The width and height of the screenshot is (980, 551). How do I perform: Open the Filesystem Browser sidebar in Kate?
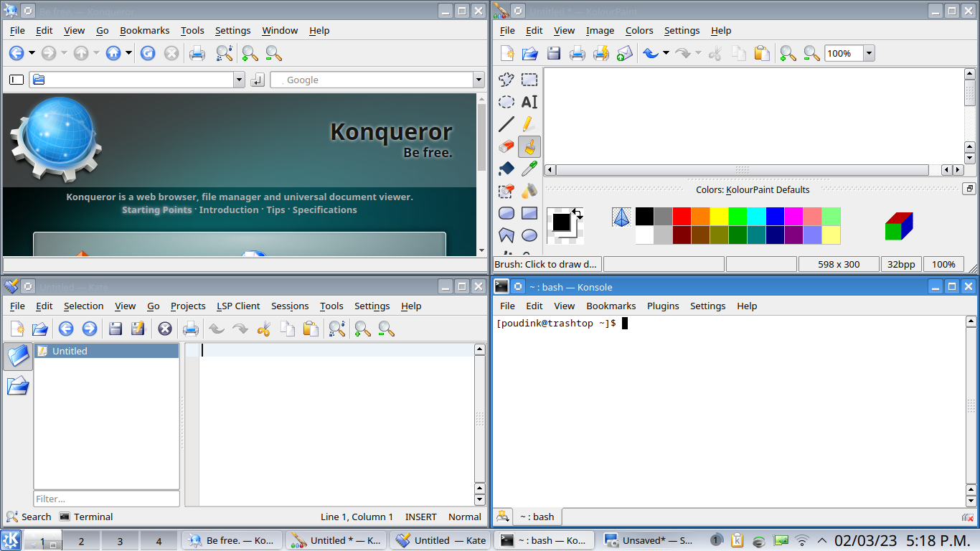[18, 387]
